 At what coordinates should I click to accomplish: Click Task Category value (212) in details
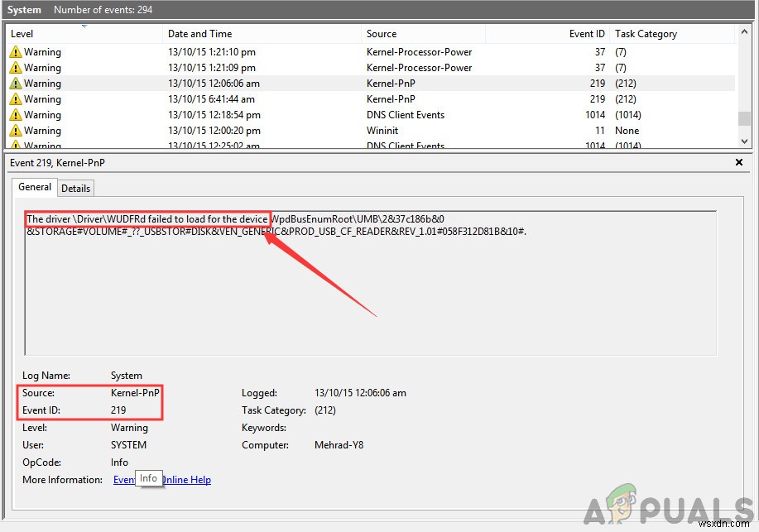[x=324, y=410]
